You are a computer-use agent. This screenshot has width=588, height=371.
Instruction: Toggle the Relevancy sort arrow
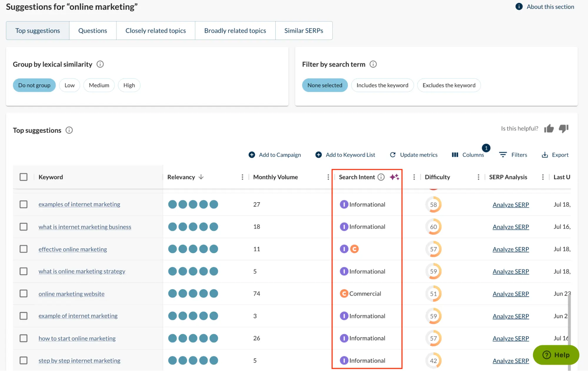pyautogui.click(x=201, y=177)
